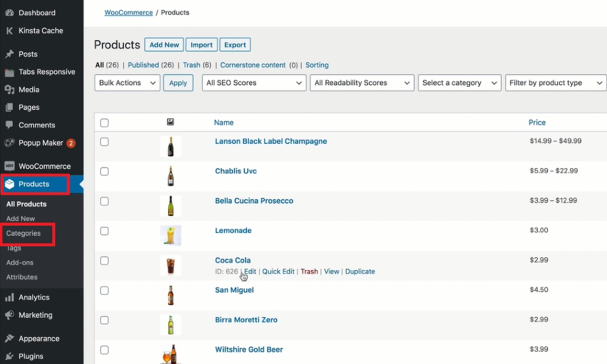The width and height of the screenshot is (607, 364).
Task: Check the Bella Cucina Prosecco checkbox
Action: tap(104, 201)
